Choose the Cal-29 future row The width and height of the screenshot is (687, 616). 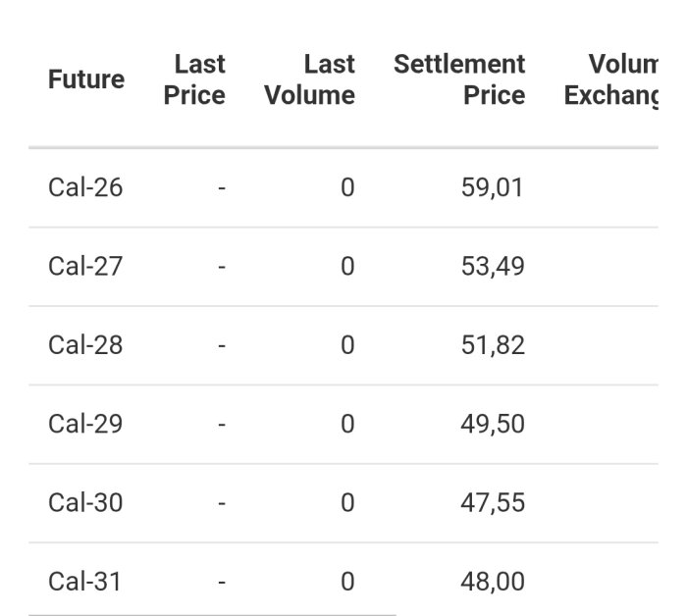tap(85, 424)
